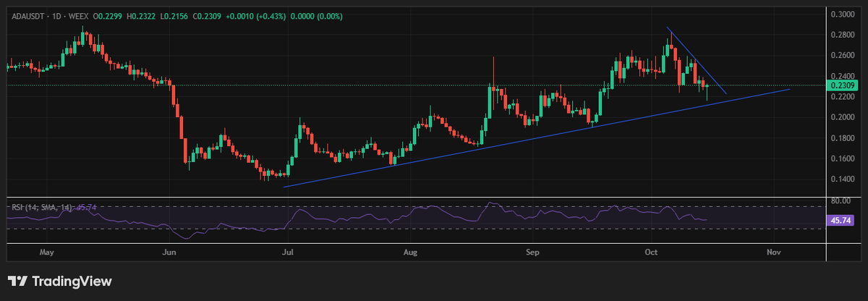This screenshot has height=301, width=868.
Task: Select the short descending blue trendline near October
Action: [x=697, y=60]
